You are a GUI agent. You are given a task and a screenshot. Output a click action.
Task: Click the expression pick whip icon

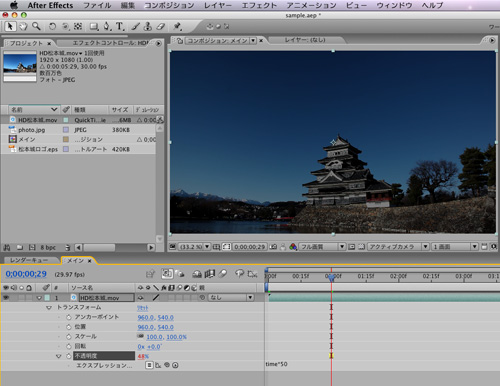[167, 365]
